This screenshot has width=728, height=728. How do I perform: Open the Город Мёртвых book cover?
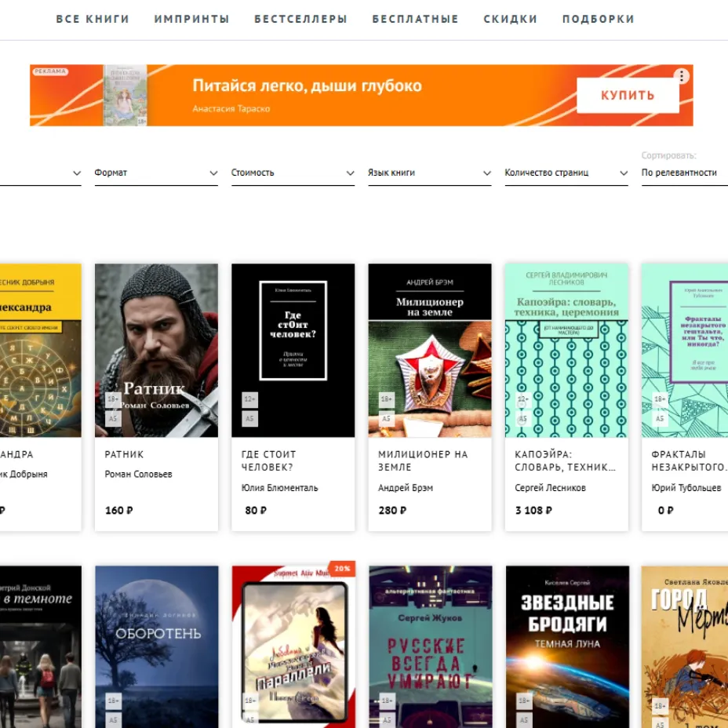685,646
